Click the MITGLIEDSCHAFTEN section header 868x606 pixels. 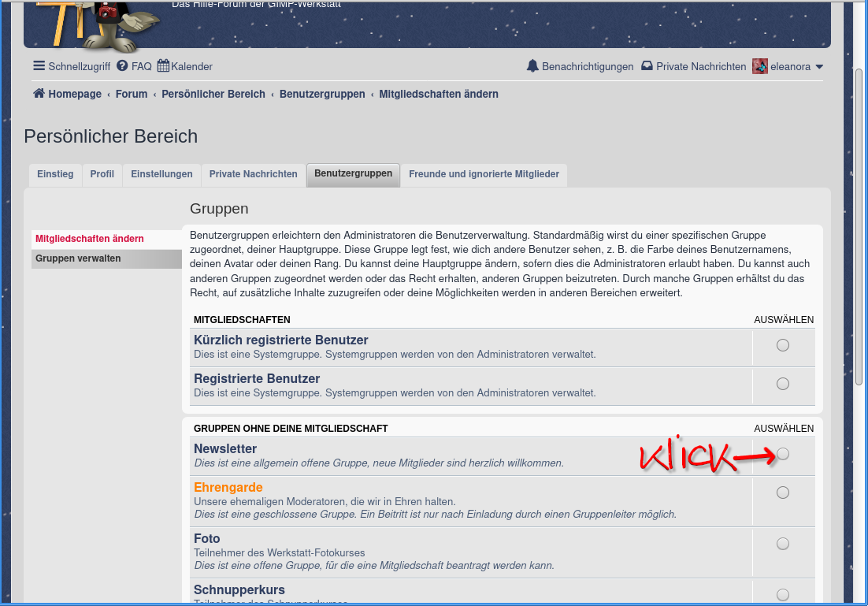coord(242,320)
